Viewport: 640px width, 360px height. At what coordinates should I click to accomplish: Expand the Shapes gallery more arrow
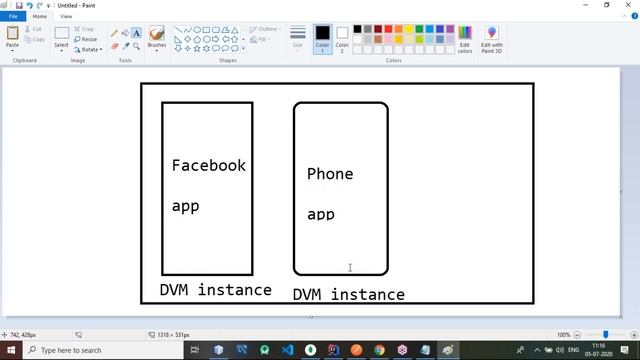tap(244, 49)
